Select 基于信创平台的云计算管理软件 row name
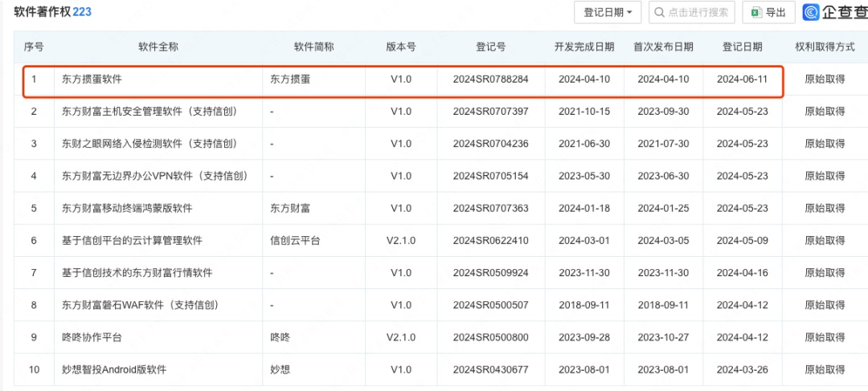The height and width of the screenshot is (391, 868). [133, 241]
